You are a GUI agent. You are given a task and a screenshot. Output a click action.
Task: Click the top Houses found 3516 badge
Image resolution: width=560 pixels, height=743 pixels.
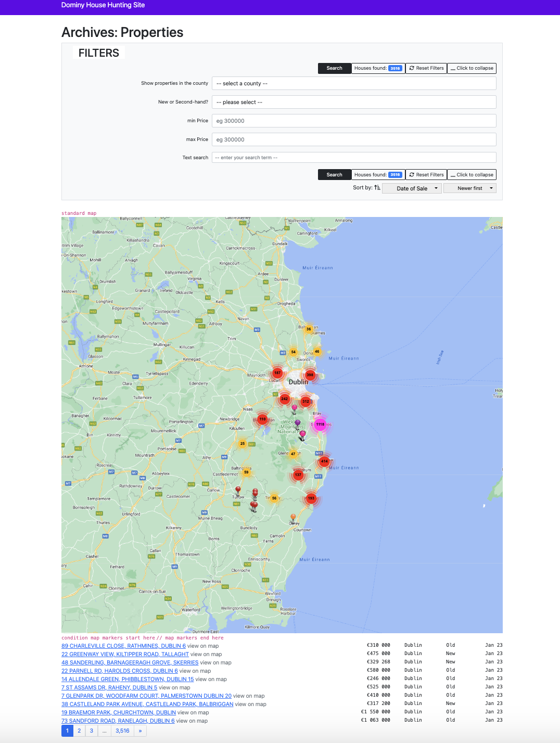coord(396,68)
